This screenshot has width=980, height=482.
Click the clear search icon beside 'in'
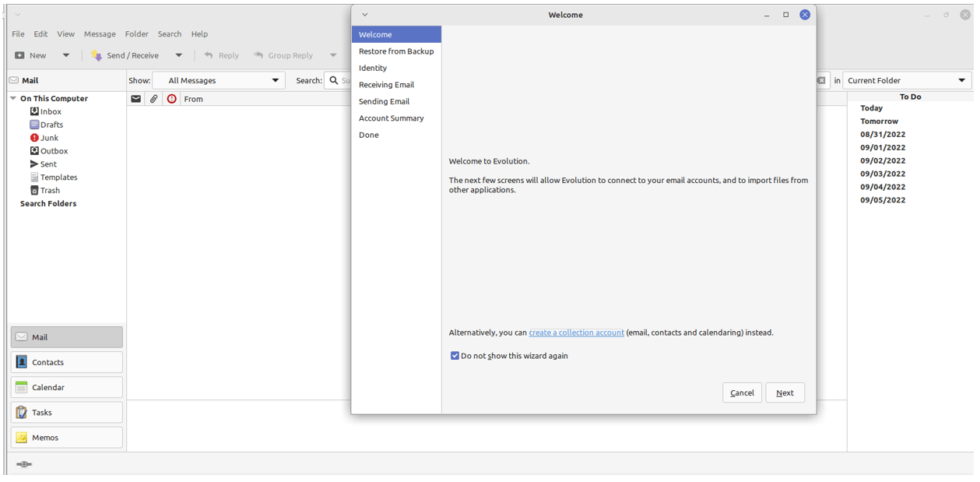coord(821,80)
